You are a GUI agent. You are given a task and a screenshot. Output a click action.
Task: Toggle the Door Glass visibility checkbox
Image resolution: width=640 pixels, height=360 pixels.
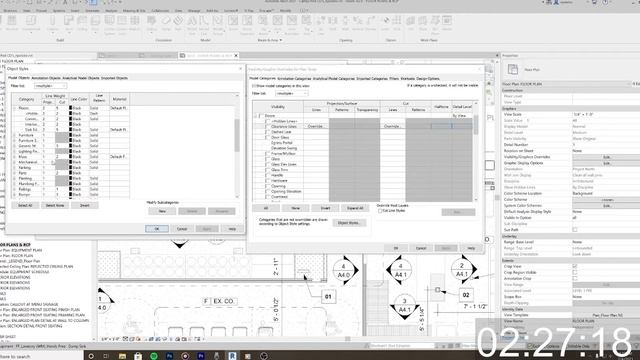point(268,138)
